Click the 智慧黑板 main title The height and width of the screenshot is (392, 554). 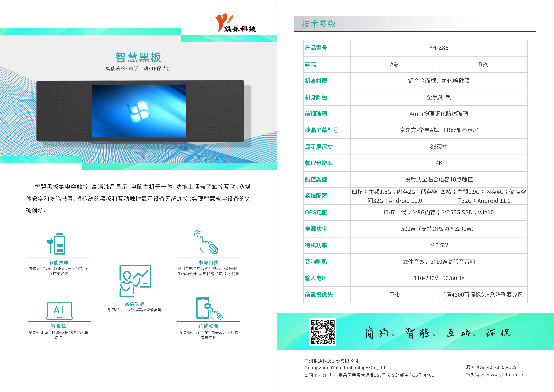[138, 57]
